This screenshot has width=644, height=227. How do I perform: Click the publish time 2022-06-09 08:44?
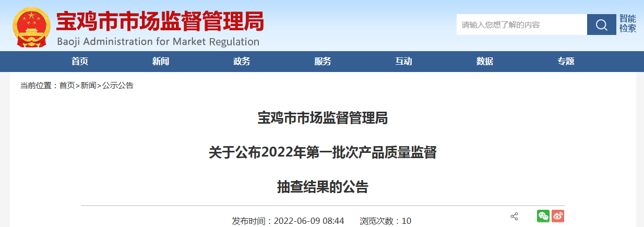pos(309,221)
